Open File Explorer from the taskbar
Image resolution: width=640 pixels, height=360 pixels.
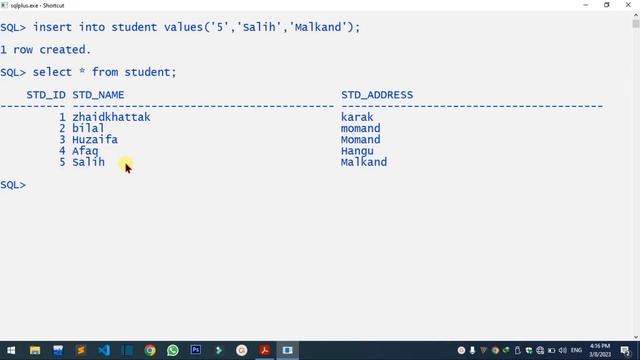click(35, 350)
